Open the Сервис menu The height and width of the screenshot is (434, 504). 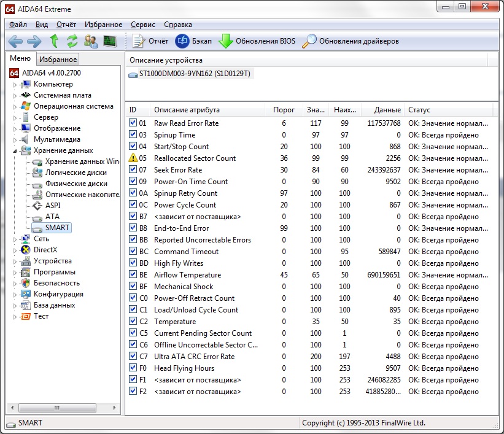pos(142,25)
